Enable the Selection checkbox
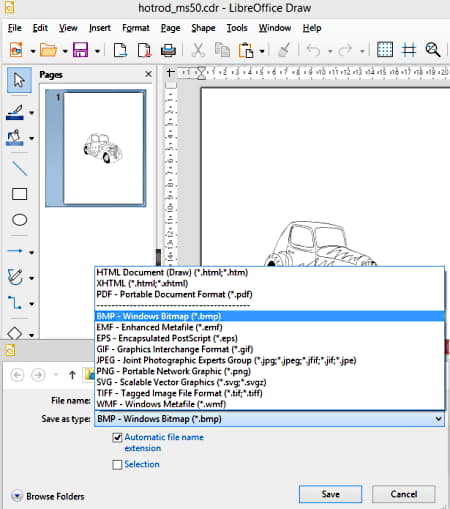The width and height of the screenshot is (450, 509). pyautogui.click(x=117, y=465)
